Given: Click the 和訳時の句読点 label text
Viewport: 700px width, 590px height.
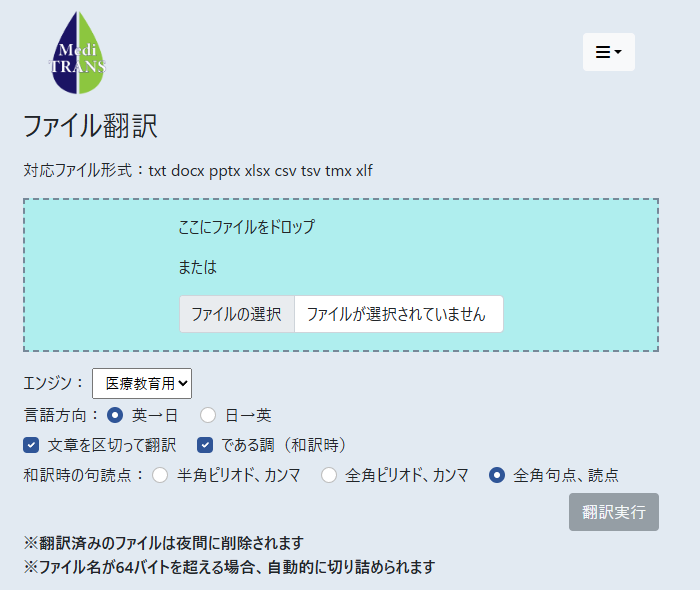Looking at the screenshot, I should click(84, 476).
